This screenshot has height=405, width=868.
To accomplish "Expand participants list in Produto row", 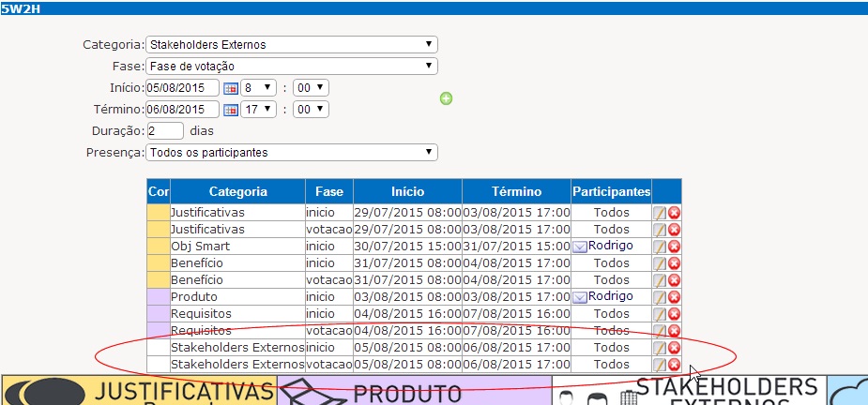I will pos(580,297).
